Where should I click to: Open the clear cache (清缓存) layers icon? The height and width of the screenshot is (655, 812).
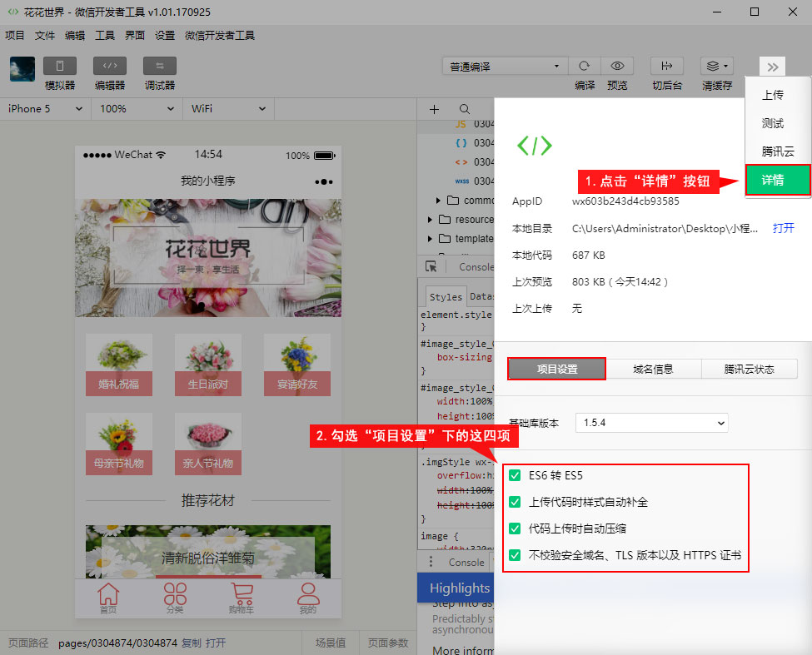pos(716,67)
